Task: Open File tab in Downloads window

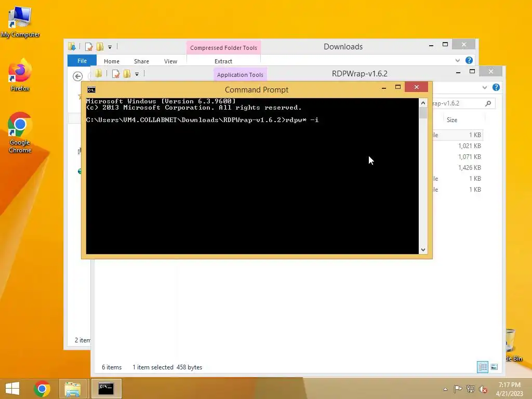Action: click(x=82, y=61)
